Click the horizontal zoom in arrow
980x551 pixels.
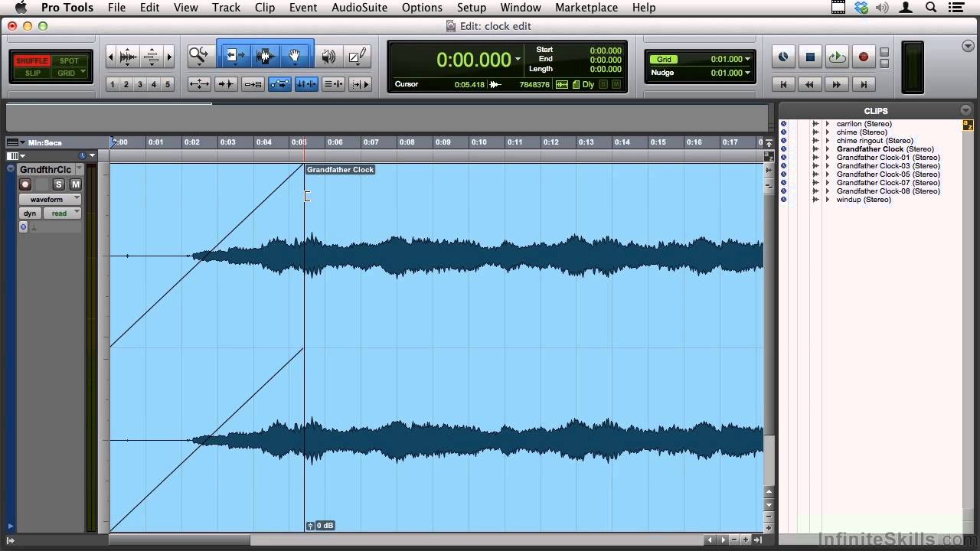[x=169, y=57]
